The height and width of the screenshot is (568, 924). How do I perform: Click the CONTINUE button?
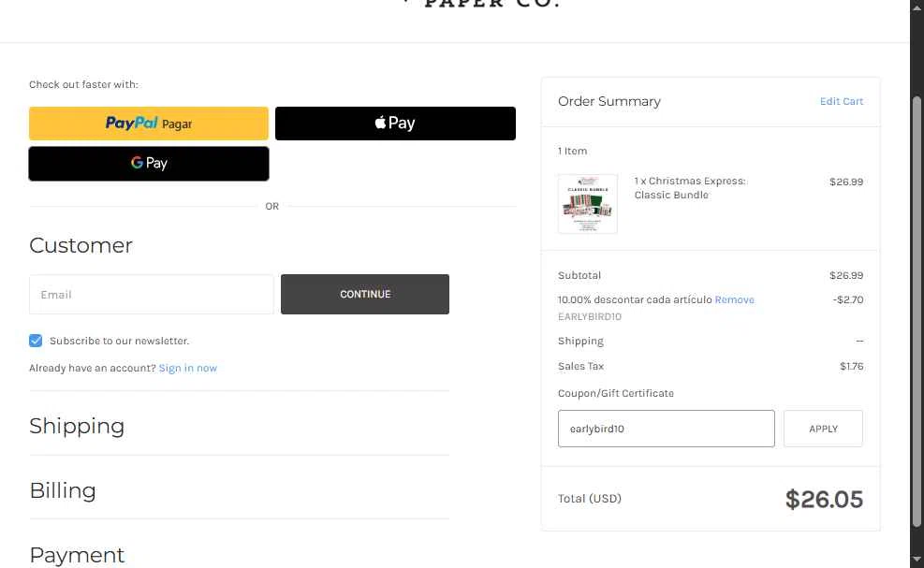[365, 294]
